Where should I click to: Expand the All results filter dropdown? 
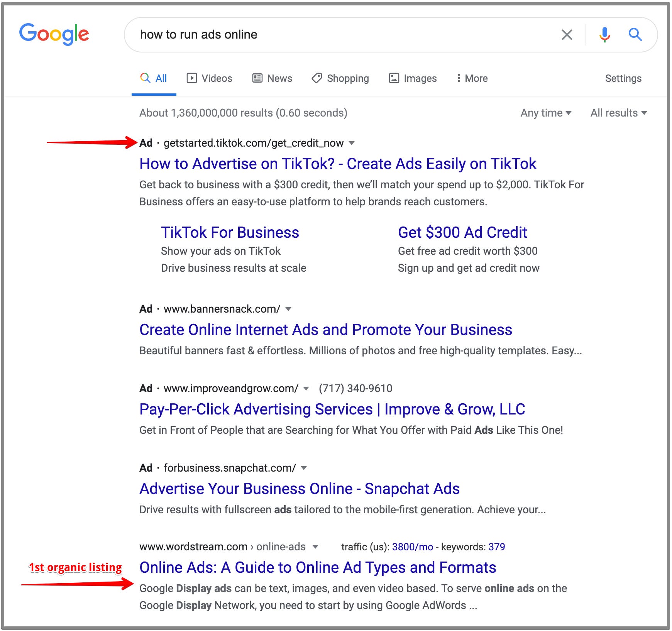coord(619,113)
